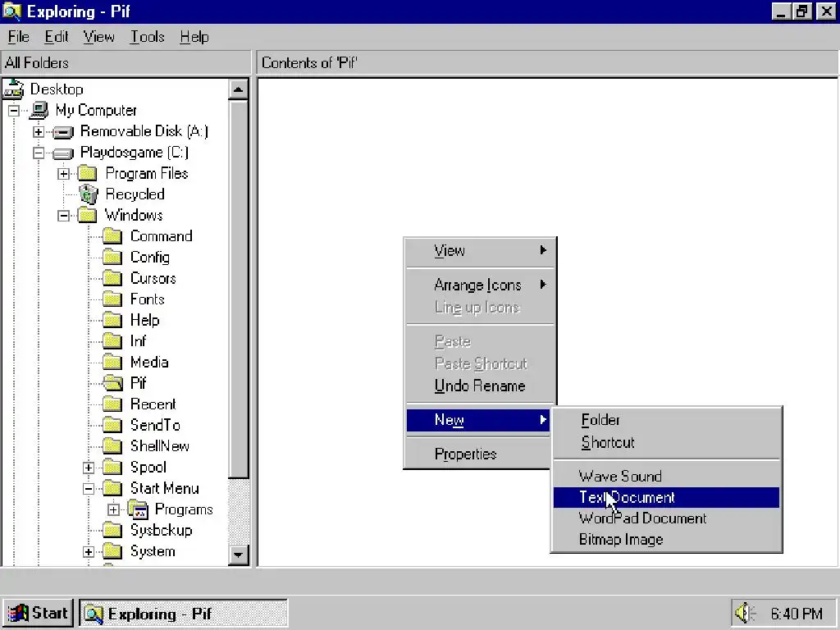840x630 pixels.
Task: Click folder tree scroll up arrow
Action: (239, 89)
